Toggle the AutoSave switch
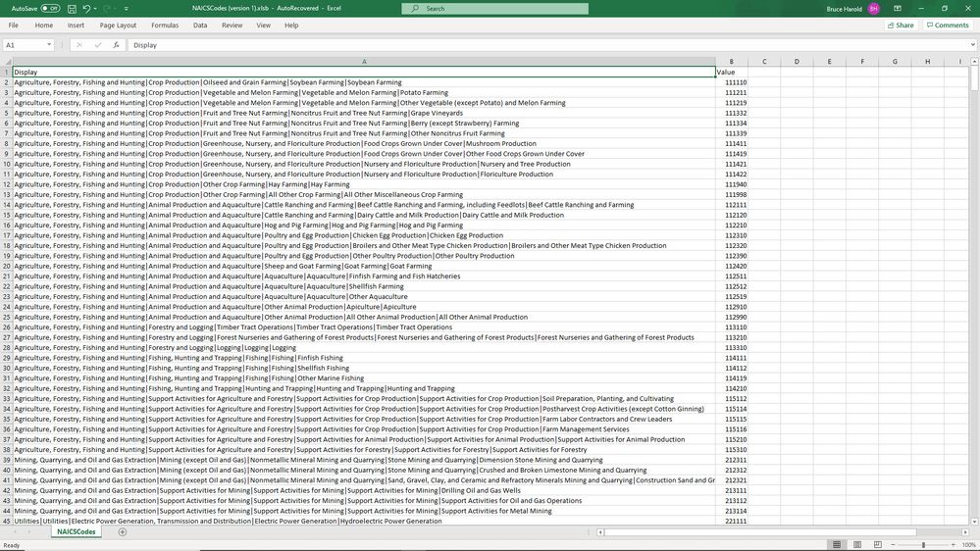980x551 pixels. tap(50, 9)
